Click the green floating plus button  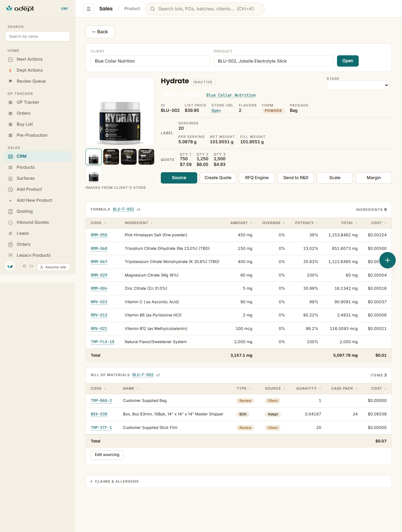click(x=388, y=260)
